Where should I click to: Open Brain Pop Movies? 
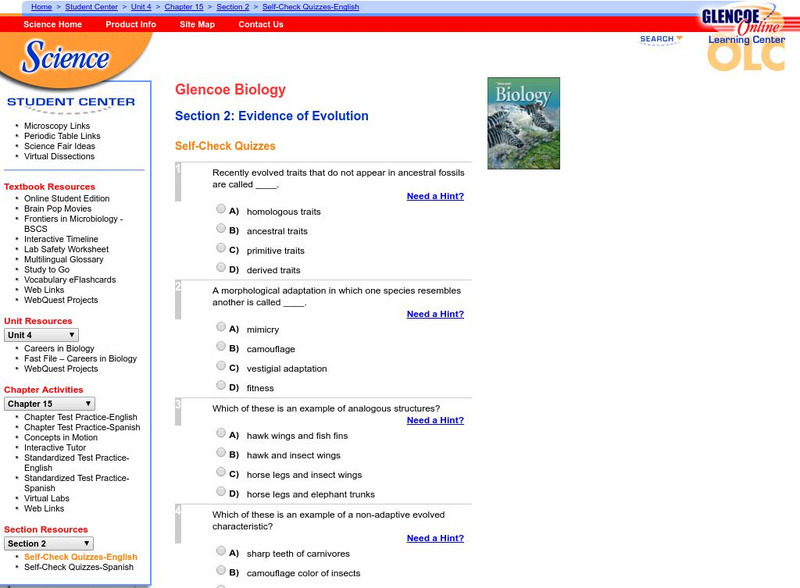[58, 208]
